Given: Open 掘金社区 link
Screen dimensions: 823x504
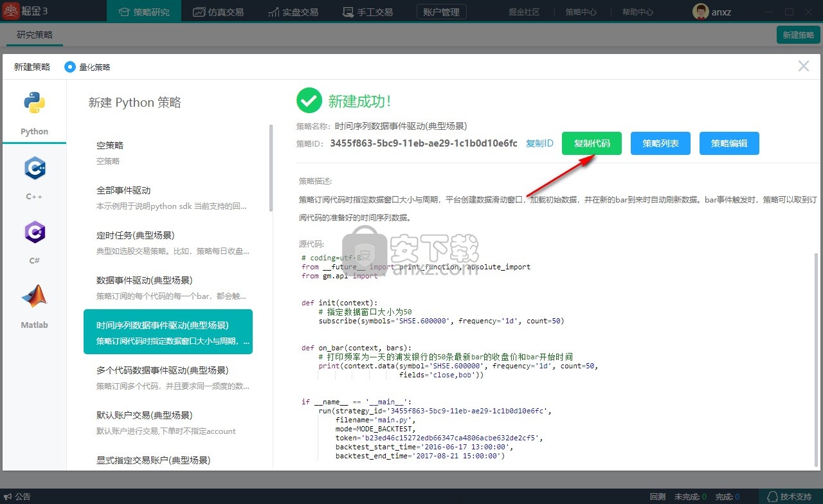Looking at the screenshot, I should (524, 12).
